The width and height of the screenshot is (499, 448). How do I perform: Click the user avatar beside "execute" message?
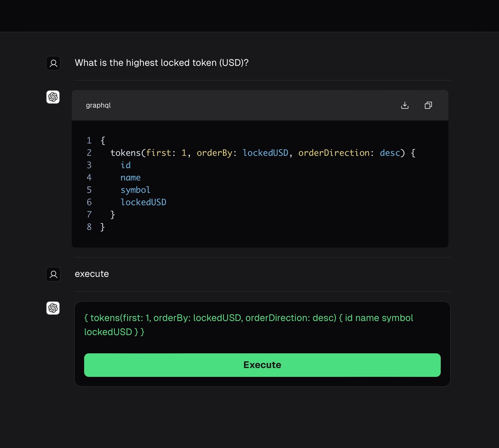pyautogui.click(x=53, y=274)
